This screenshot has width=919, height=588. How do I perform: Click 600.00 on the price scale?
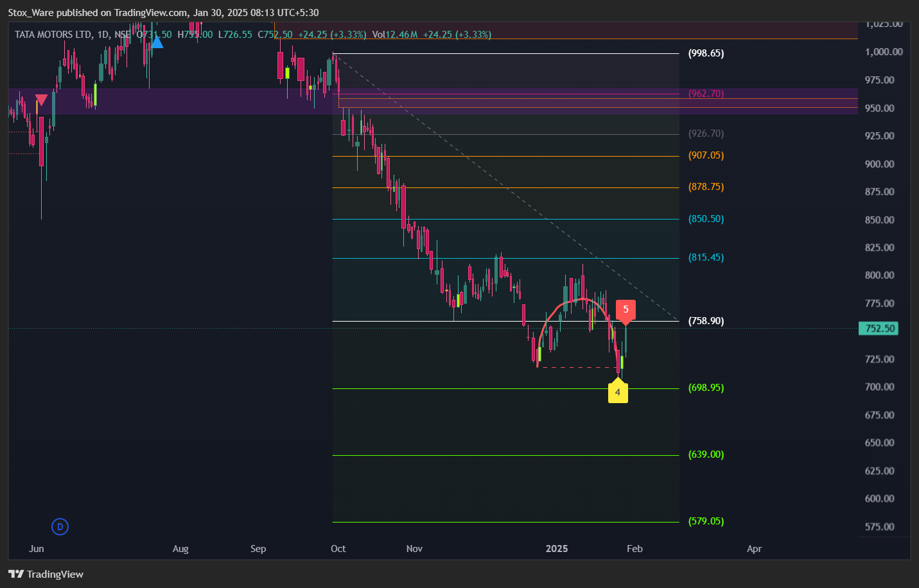click(879, 499)
